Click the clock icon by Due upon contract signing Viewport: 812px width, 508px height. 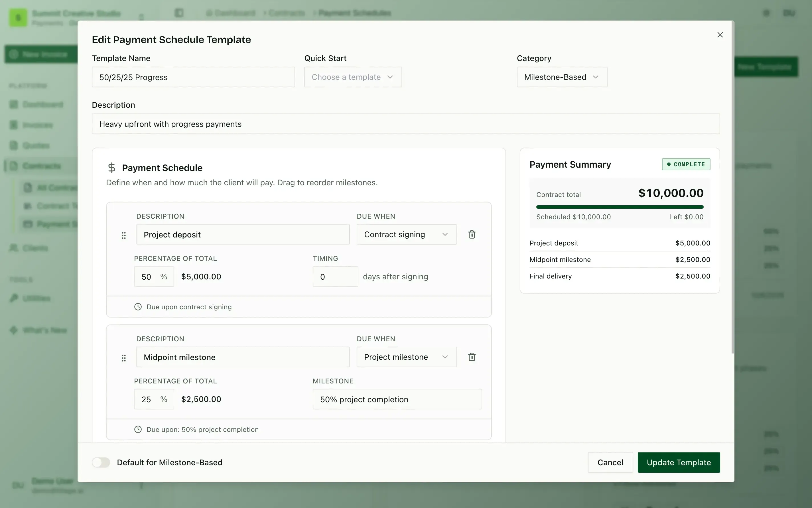pyautogui.click(x=138, y=307)
